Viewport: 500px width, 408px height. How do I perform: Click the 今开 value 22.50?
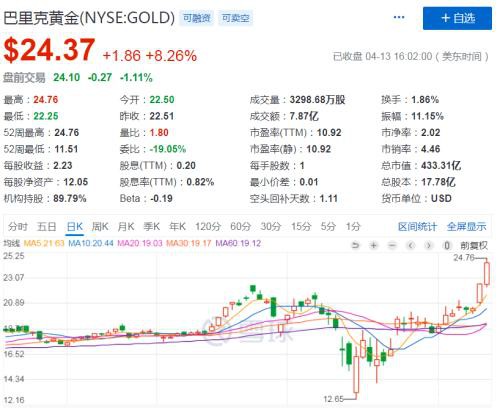pyautogui.click(x=162, y=100)
